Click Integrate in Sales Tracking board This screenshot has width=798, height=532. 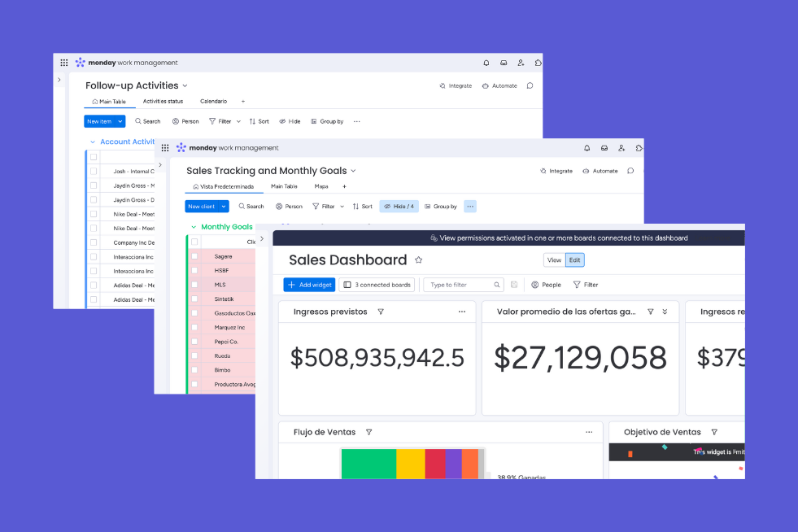coord(556,171)
